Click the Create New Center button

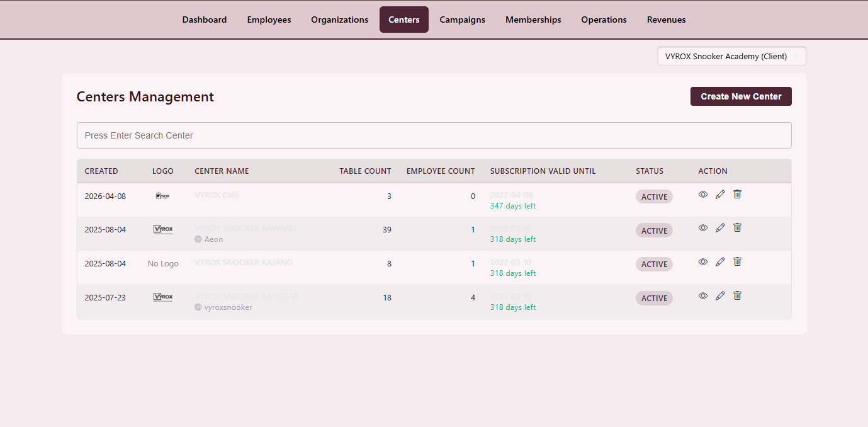[x=741, y=96]
